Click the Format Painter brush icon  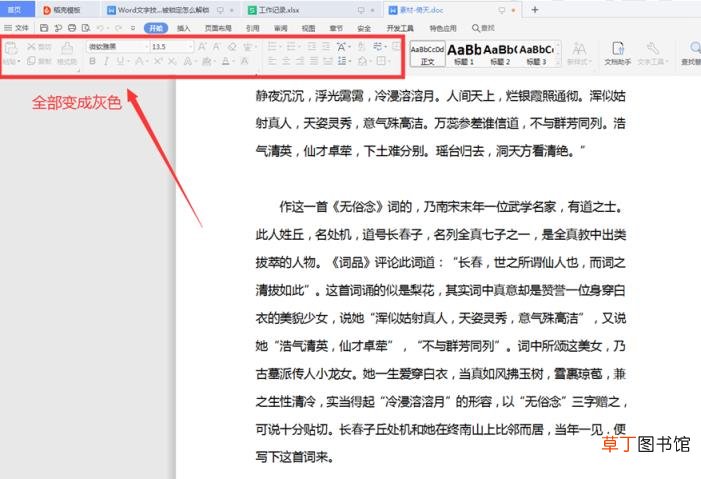[x=67, y=47]
